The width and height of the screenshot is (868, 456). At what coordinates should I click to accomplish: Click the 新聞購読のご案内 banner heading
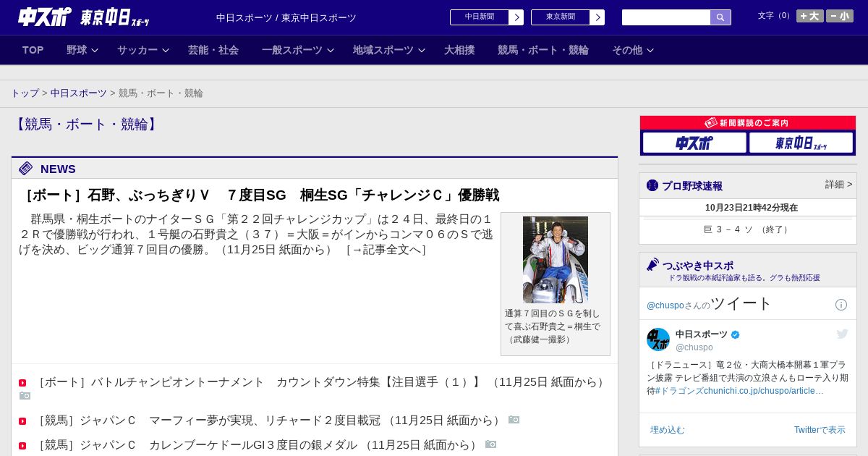click(747, 123)
